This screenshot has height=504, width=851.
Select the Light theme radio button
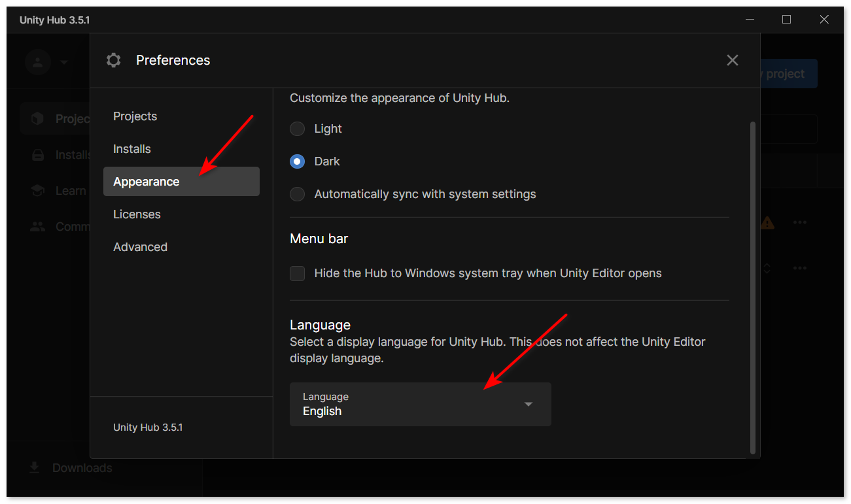[x=298, y=129]
